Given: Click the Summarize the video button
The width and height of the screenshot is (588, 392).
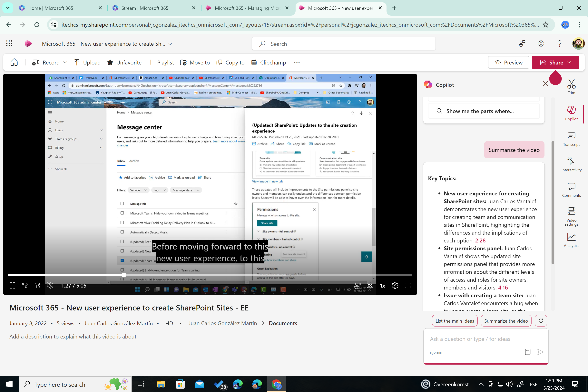Looking at the screenshot, I should pos(506,321).
